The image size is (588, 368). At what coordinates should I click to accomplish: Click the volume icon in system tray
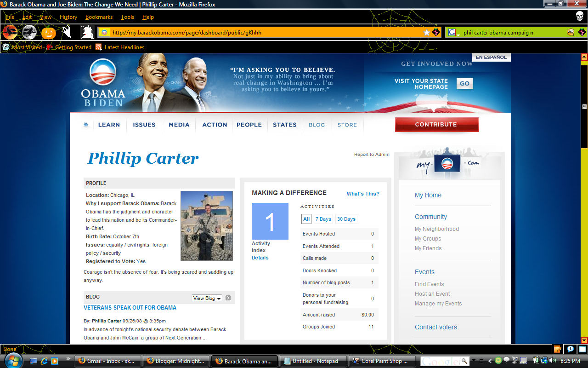click(x=552, y=361)
